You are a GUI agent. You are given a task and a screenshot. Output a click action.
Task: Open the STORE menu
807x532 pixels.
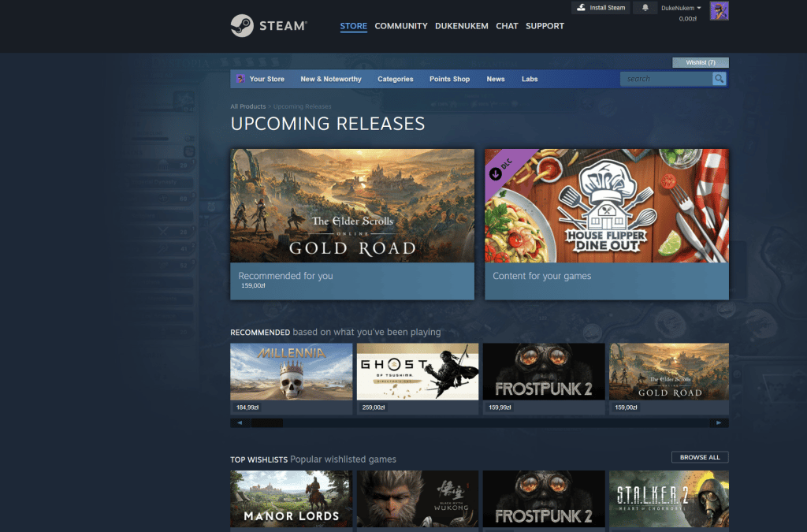(354, 26)
